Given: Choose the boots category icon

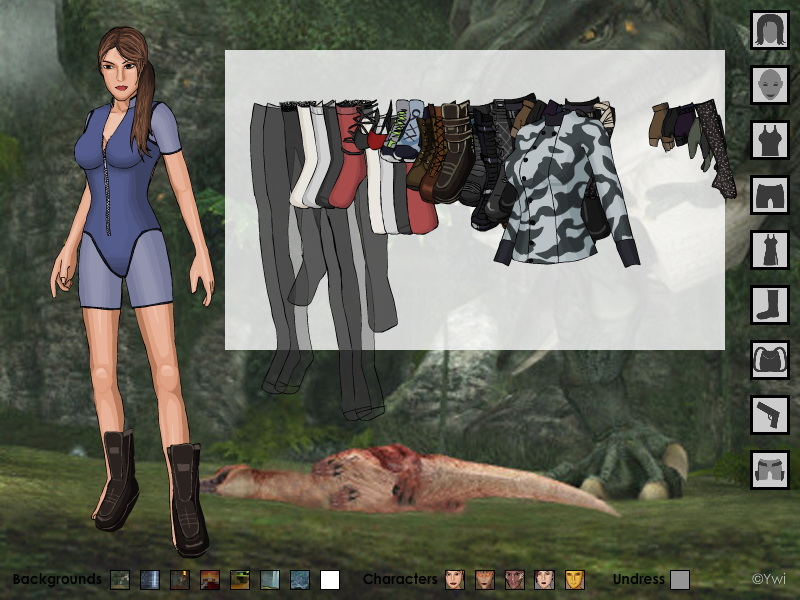Looking at the screenshot, I should 769,305.
